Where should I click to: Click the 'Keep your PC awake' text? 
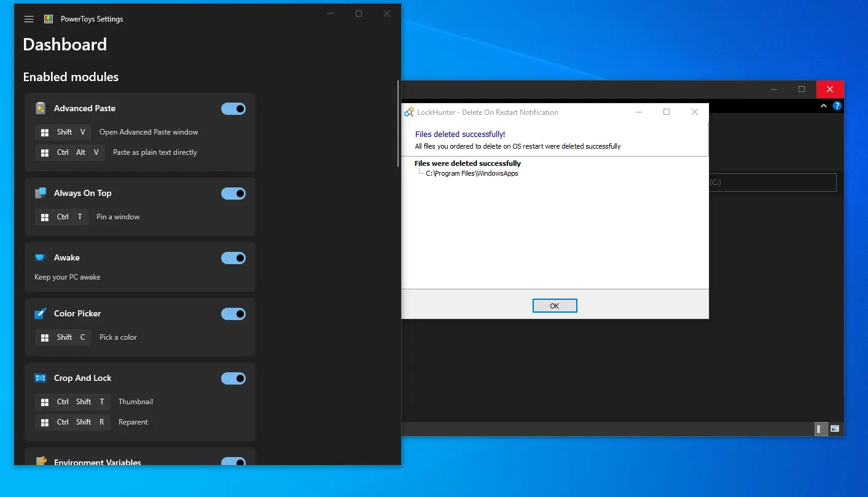click(x=68, y=277)
